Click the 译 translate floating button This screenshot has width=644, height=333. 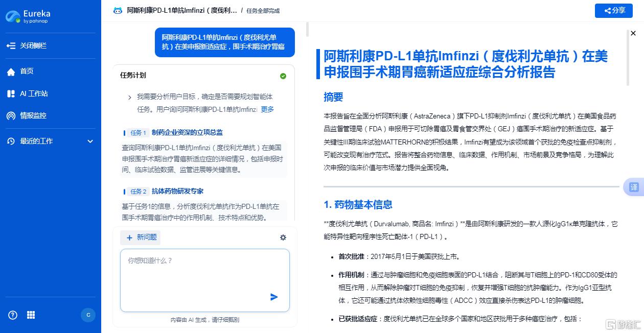[x=634, y=187]
